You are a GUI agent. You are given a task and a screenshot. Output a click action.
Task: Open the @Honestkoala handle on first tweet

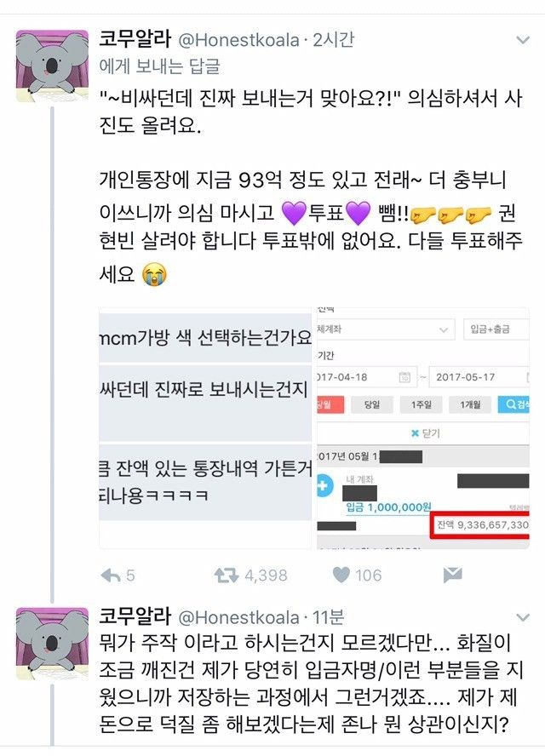(238, 40)
